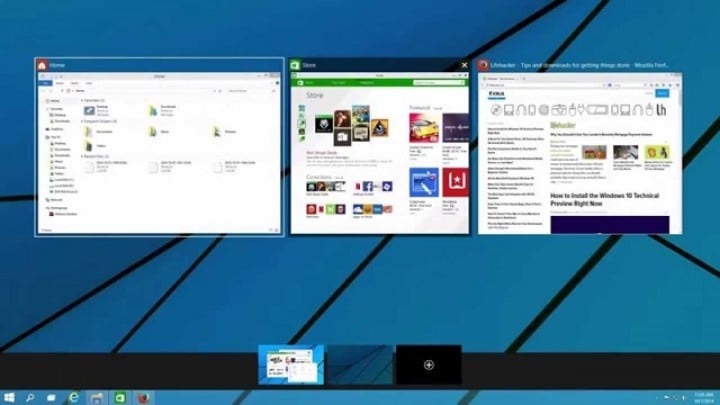
Task: Open the blue screenshot app tile in Store
Action: pyautogui.click(x=423, y=182)
